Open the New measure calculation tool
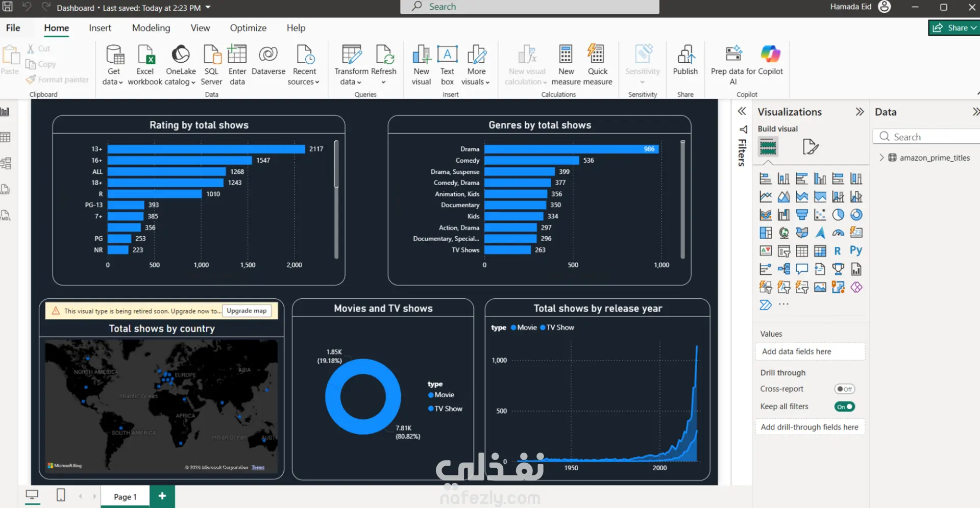 point(566,65)
